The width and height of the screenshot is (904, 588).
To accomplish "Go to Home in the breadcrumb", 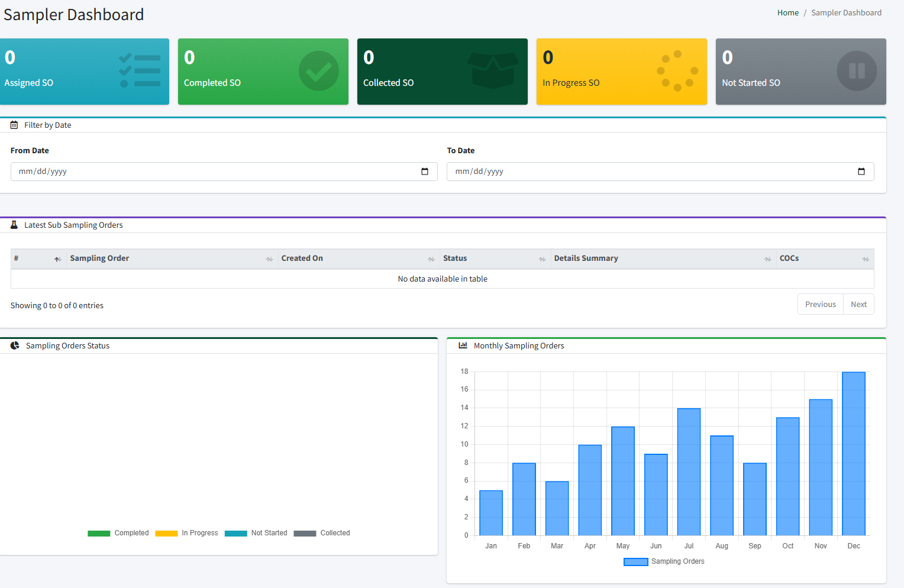I will pyautogui.click(x=787, y=12).
